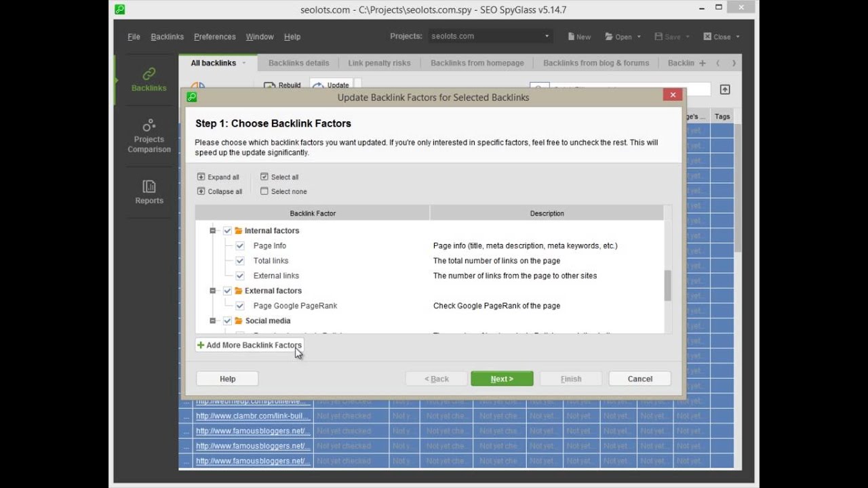
Task: Click the Save project toolbar button
Action: (x=667, y=37)
